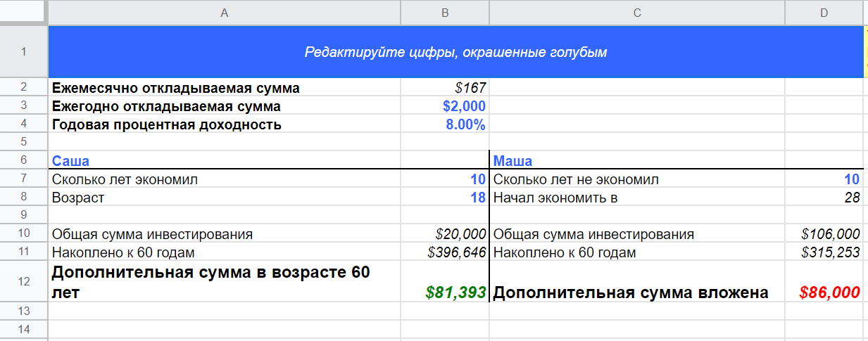The height and width of the screenshot is (341, 868).
Task: Select the $396,646 cell
Action: [445, 252]
